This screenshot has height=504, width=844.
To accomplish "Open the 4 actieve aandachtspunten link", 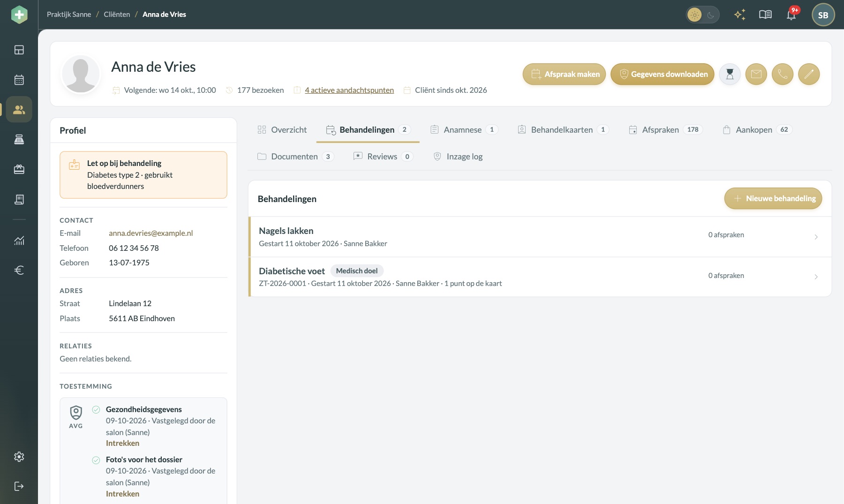I will click(x=349, y=90).
